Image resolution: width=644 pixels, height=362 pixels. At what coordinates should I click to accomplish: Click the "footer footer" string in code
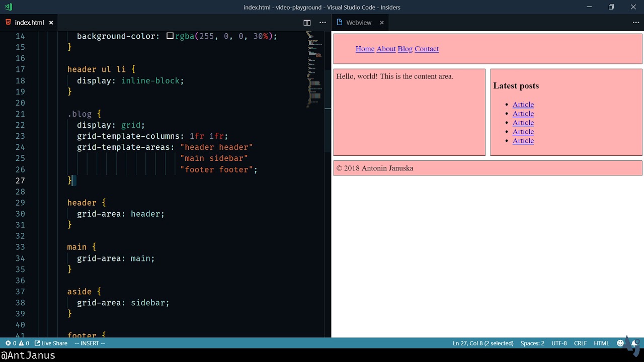click(x=216, y=169)
